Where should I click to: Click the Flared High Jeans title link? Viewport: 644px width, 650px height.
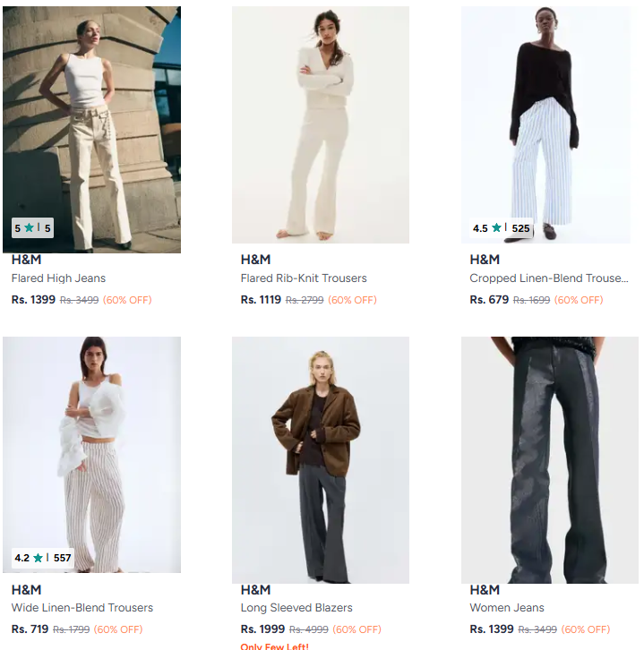coord(58,278)
